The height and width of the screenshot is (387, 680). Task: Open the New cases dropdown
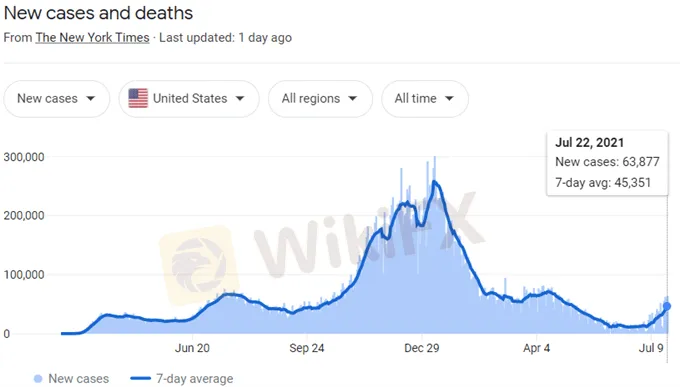pyautogui.click(x=56, y=99)
